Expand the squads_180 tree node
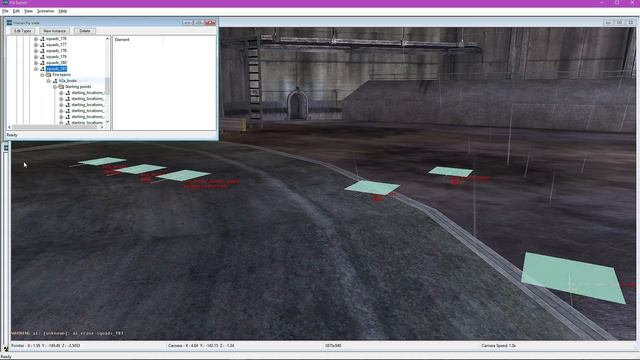 click(x=36, y=63)
